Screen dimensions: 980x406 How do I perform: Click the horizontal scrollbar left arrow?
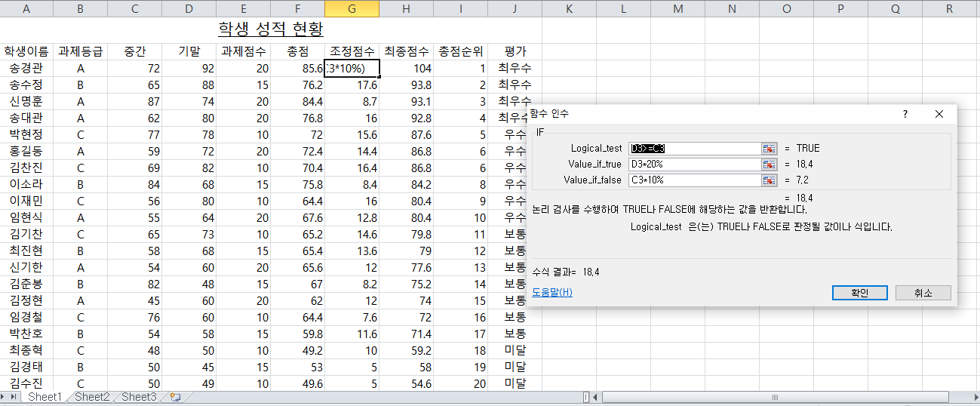596,397
